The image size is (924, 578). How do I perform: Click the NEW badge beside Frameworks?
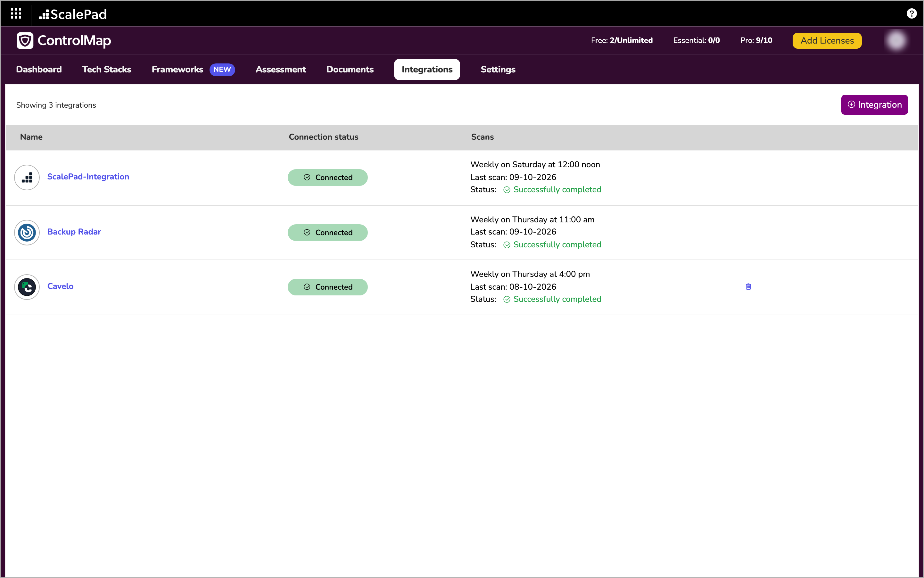[222, 70]
